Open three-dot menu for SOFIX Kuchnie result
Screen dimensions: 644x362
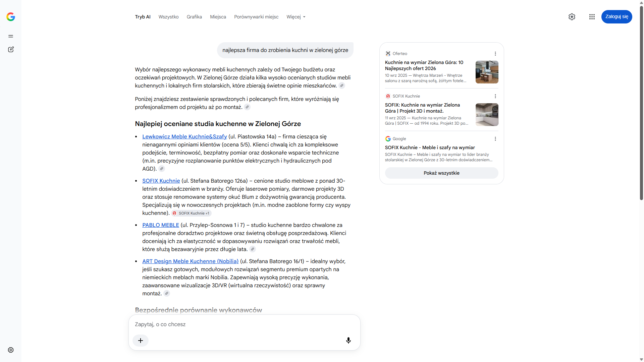click(x=495, y=96)
